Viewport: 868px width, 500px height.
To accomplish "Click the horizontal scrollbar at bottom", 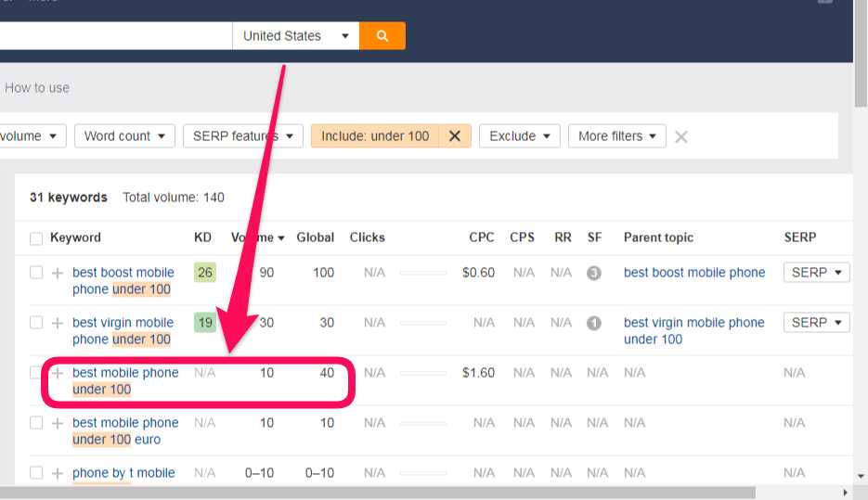I will tap(378, 493).
